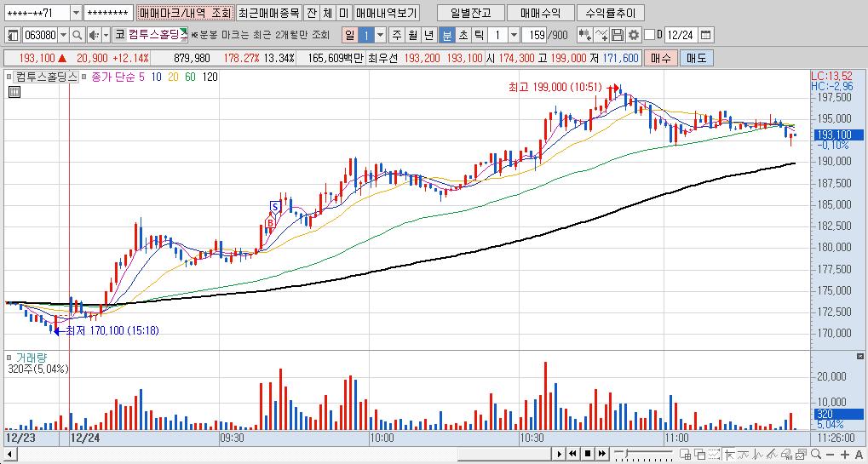Zoom out chart with minus icon

tap(830, 455)
